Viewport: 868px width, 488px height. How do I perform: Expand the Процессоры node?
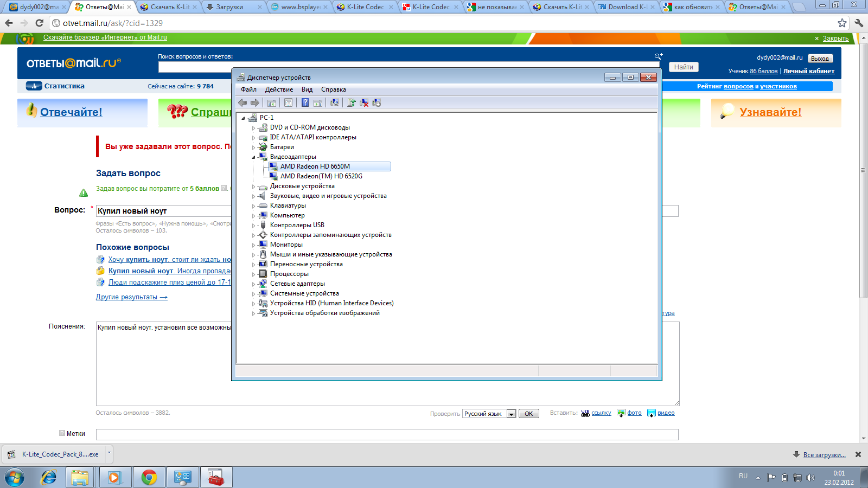point(253,274)
